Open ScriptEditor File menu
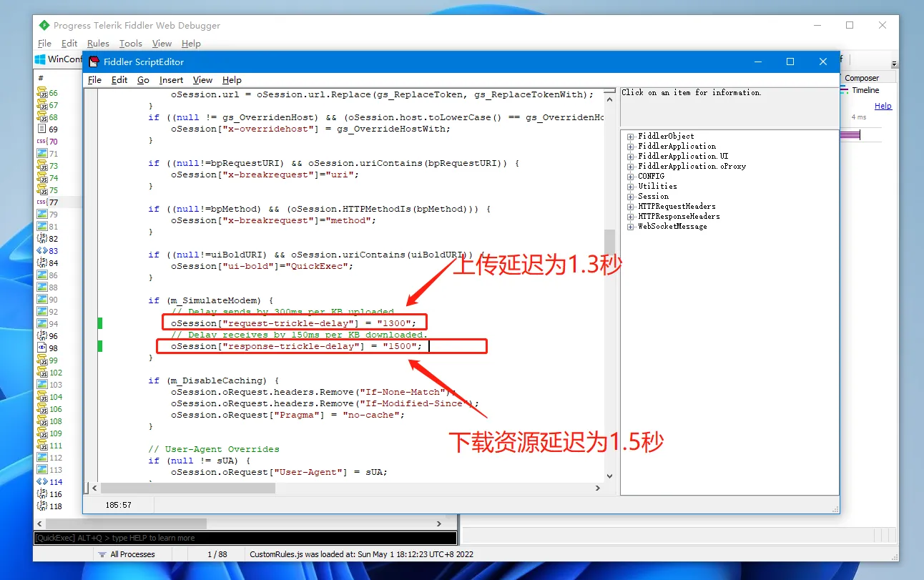Viewport: 924px width, 580px height. (x=94, y=80)
